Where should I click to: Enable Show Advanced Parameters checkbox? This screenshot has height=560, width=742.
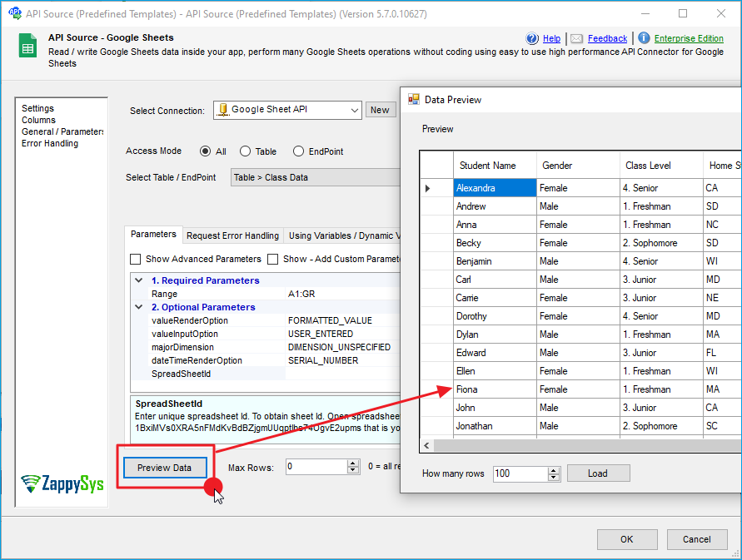pos(137,259)
